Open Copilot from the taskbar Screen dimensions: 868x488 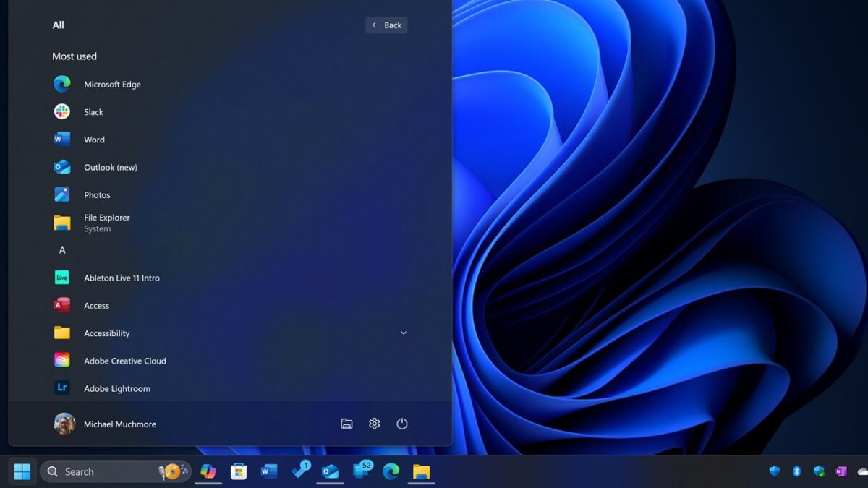coord(208,471)
